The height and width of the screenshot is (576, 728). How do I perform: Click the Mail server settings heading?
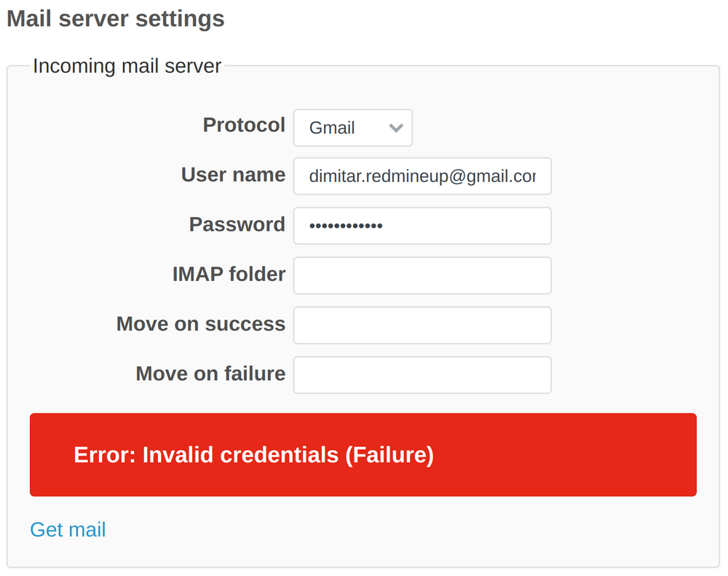116,19
